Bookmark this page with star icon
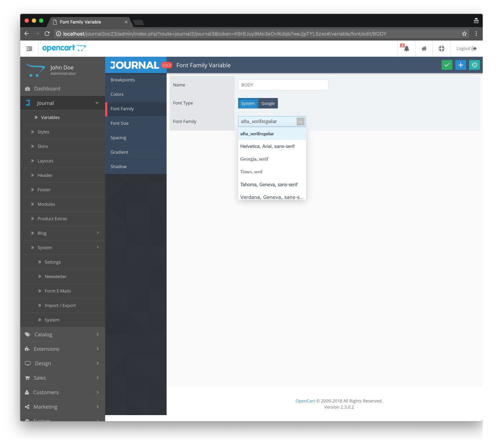The width and height of the screenshot is (503, 448). pos(464,34)
